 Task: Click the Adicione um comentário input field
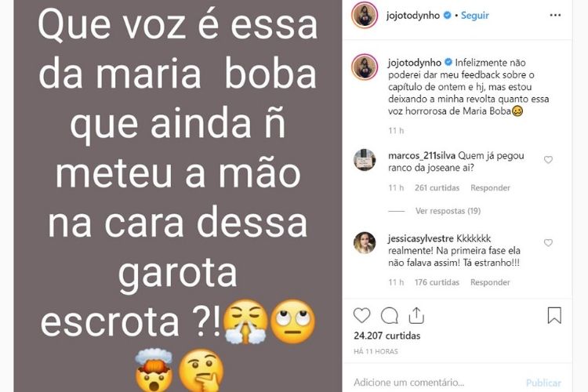[435, 383]
